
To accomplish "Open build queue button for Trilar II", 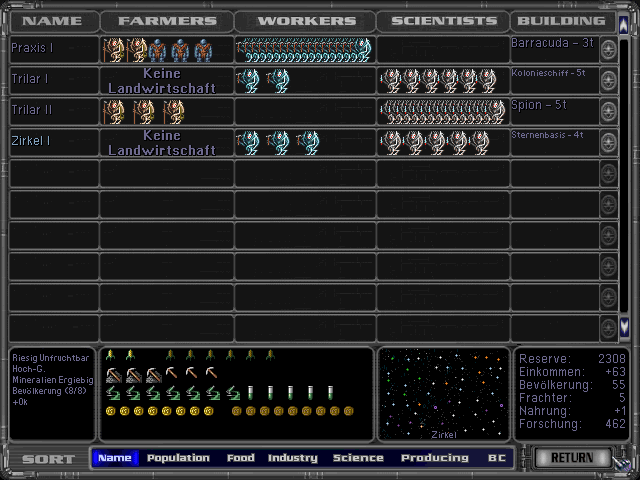I will [608, 112].
